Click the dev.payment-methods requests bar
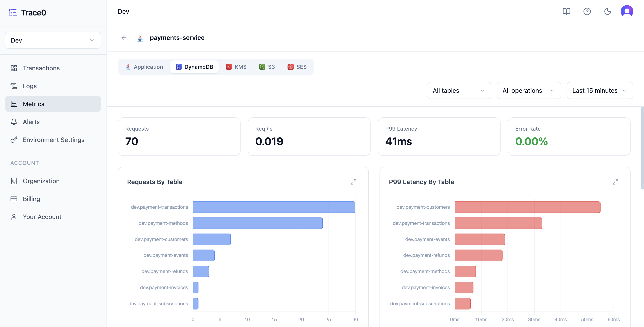This screenshot has height=327, width=644. click(x=258, y=223)
